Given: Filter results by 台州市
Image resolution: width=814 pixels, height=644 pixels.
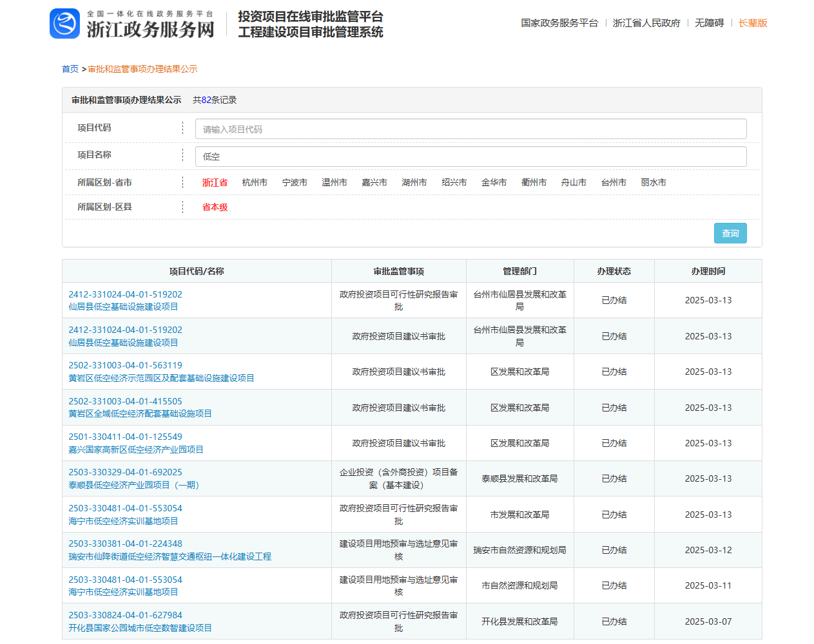Looking at the screenshot, I should (x=614, y=183).
